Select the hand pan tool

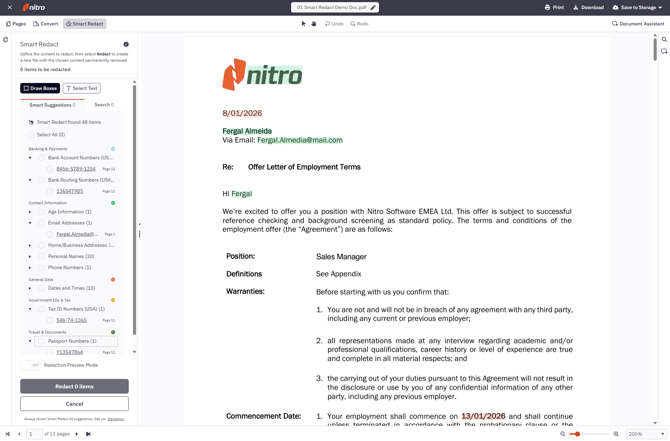[314, 24]
